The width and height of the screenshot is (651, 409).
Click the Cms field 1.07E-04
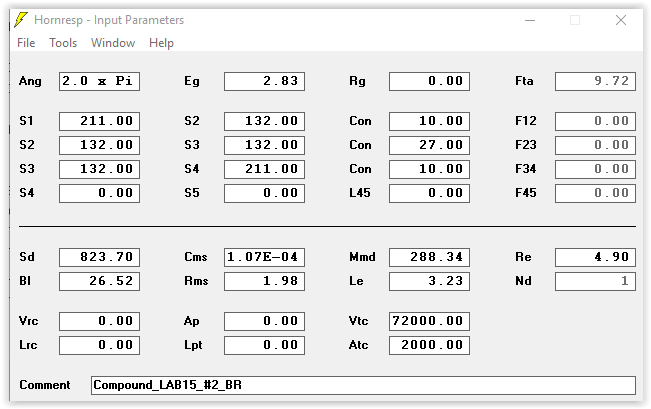pyautogui.click(x=264, y=257)
